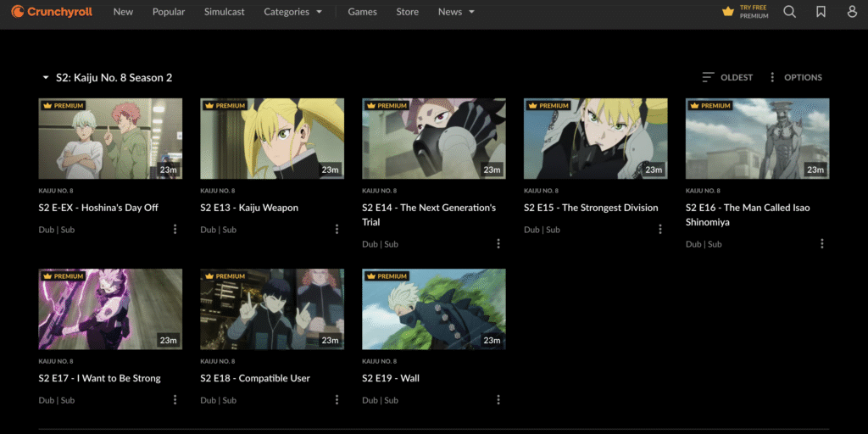Open three-dot menu for E15 Strongest Division
Viewport: 868px width, 434px height.
[659, 229]
